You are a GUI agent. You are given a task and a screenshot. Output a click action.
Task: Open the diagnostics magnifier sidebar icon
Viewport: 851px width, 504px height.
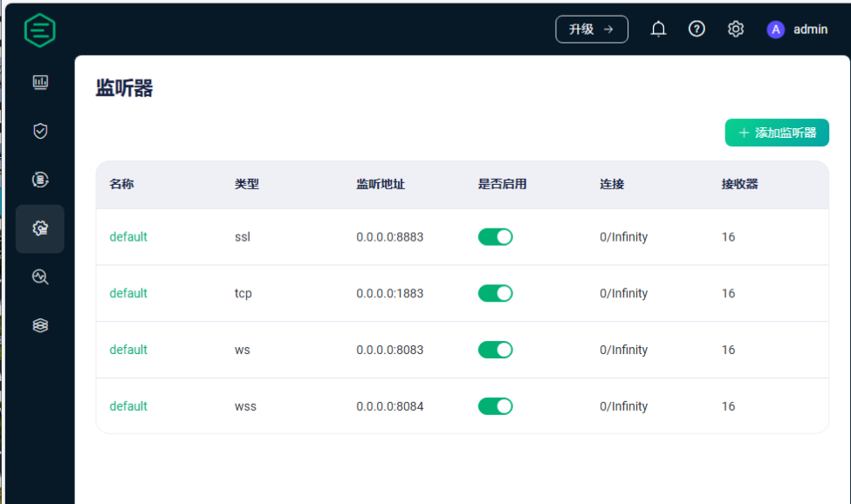pos(40,277)
